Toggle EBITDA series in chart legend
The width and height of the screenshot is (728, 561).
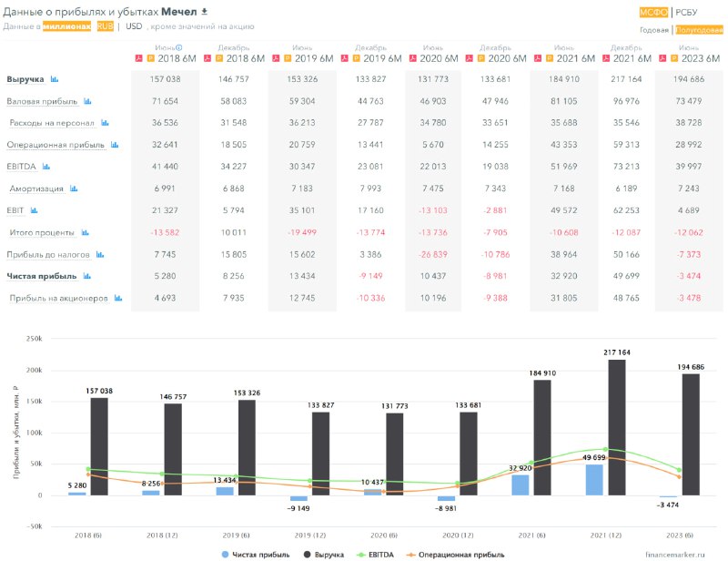[375, 555]
